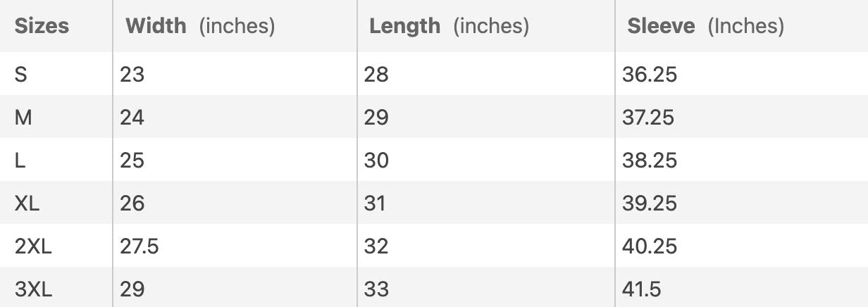
Task: Click the Sleeve (Inches) column header
Action: coord(705,26)
